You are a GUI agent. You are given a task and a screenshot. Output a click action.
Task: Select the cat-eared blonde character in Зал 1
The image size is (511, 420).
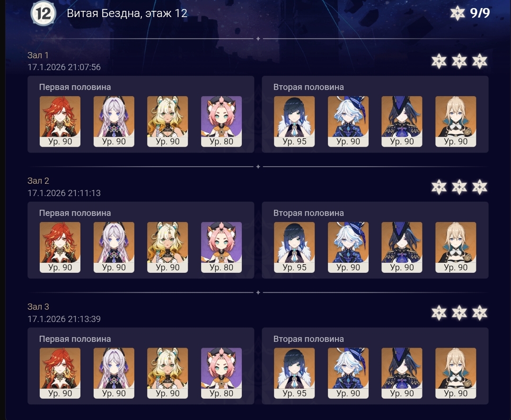click(167, 121)
